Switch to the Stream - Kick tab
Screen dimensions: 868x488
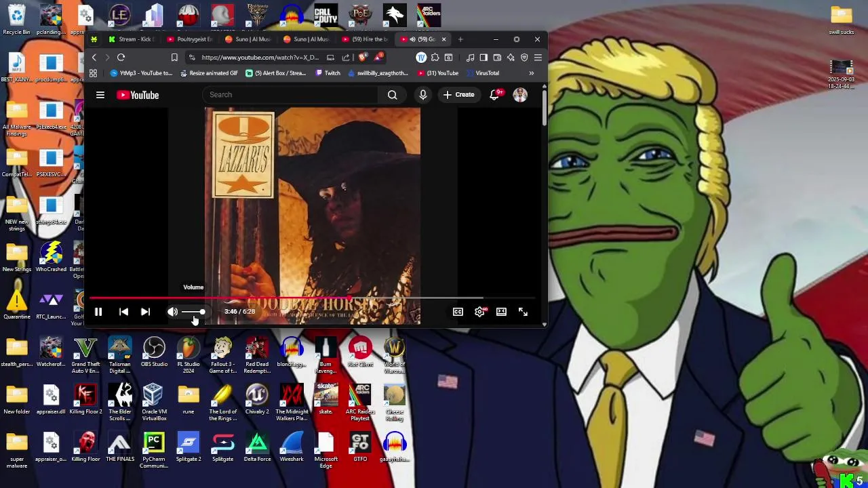132,39
